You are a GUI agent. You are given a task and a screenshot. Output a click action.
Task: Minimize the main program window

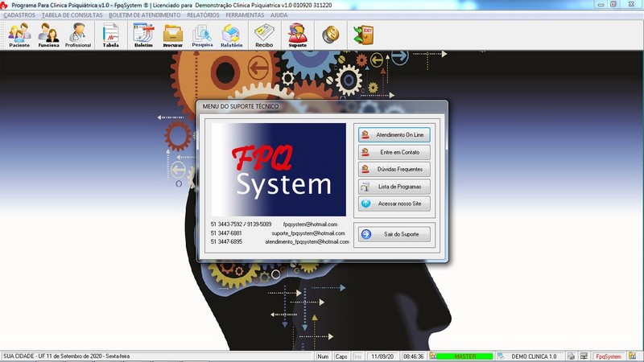click(601, 5)
